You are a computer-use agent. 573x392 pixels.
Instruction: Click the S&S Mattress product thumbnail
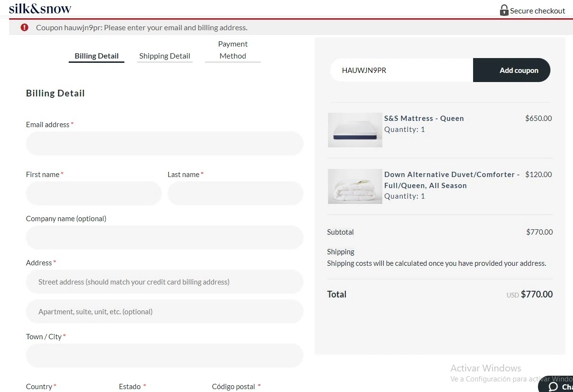click(x=355, y=130)
